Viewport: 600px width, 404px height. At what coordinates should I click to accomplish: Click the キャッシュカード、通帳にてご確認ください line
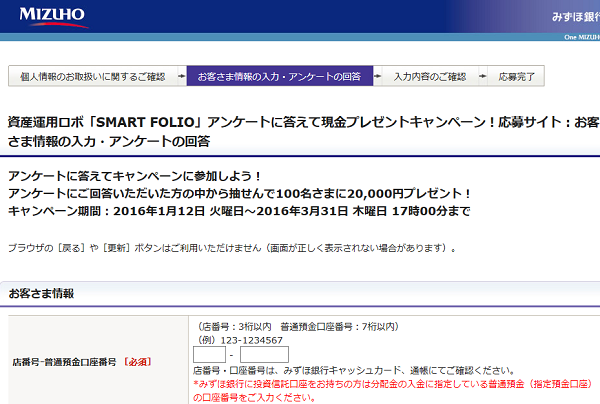tap(354, 370)
